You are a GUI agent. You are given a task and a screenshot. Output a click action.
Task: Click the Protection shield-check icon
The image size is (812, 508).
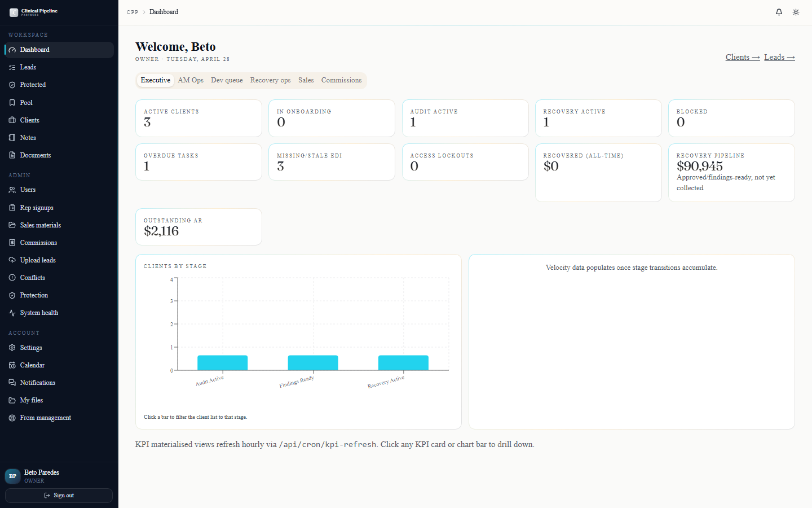(x=12, y=295)
